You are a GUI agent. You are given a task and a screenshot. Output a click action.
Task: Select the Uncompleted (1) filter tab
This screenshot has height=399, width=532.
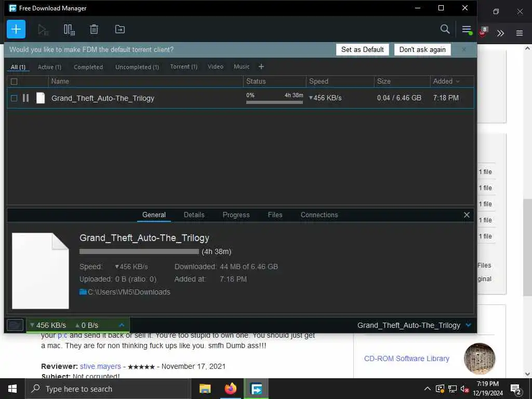pos(137,67)
